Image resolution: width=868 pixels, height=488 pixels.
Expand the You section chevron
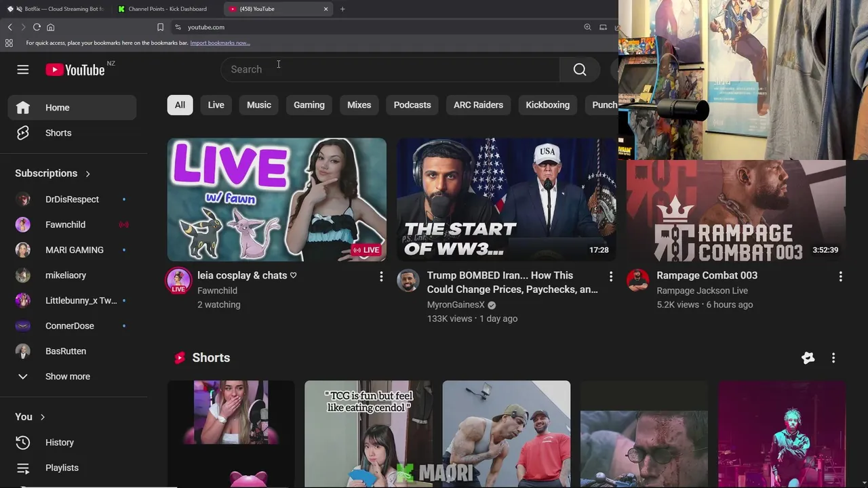(42, 417)
